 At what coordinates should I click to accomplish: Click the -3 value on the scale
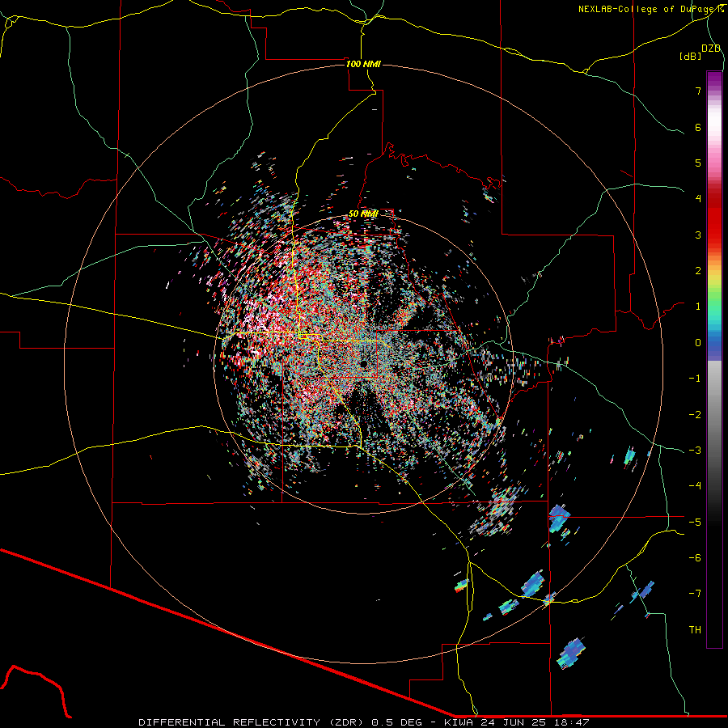tap(695, 451)
